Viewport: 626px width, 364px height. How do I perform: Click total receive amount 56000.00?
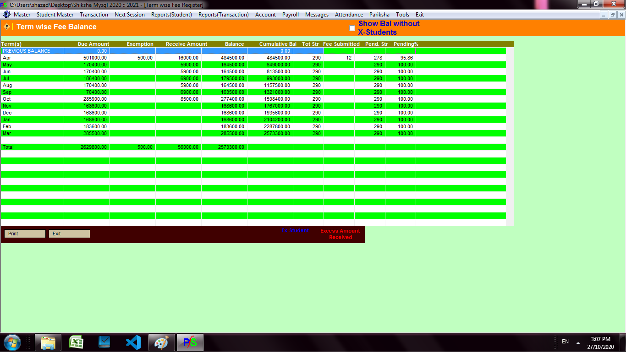(x=188, y=147)
